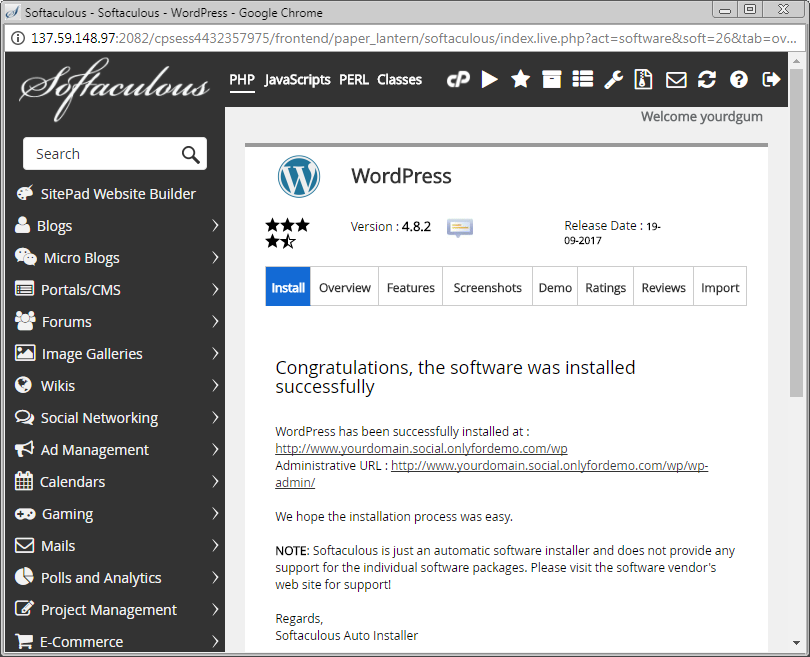Open the wp-admin Administrative URL link
Screen dimensions: 810x657
pos(549,465)
